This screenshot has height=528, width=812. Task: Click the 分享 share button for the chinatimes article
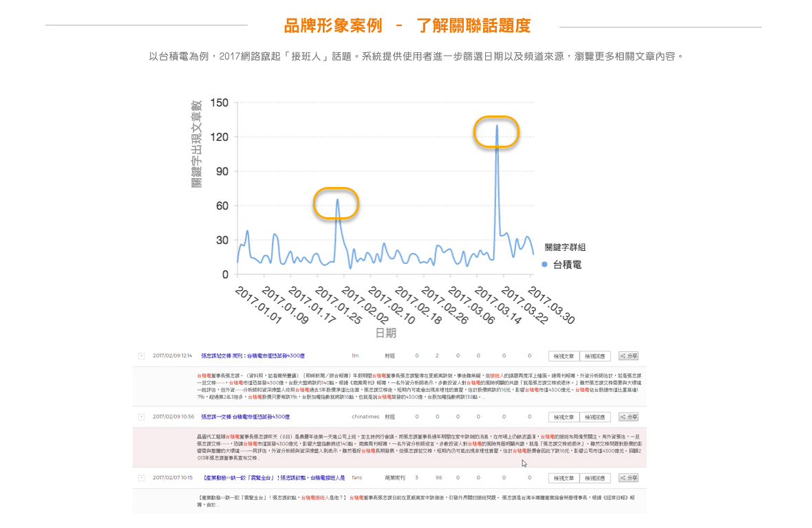click(628, 417)
